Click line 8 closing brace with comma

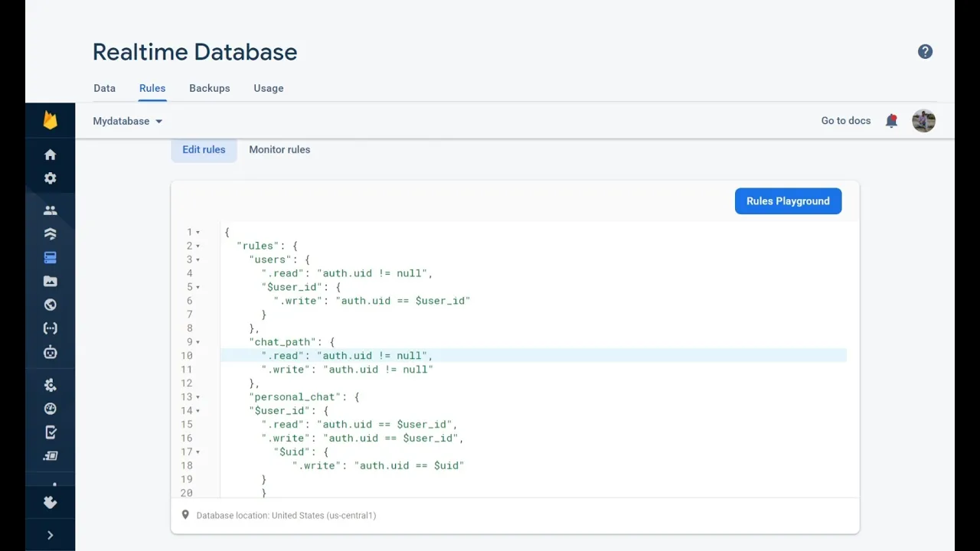[x=255, y=328]
